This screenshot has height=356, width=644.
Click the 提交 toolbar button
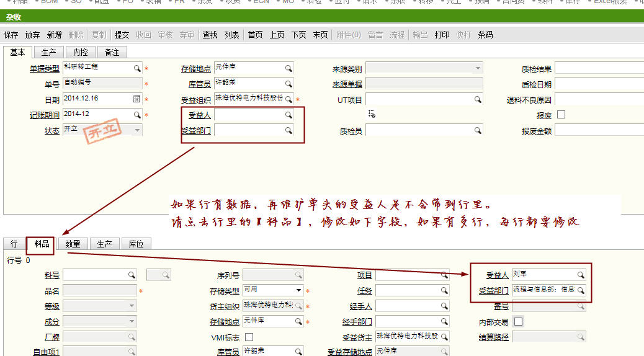[122, 35]
